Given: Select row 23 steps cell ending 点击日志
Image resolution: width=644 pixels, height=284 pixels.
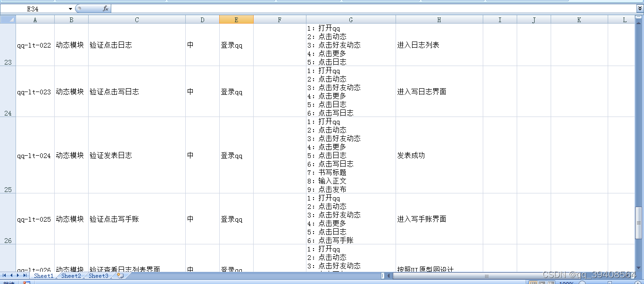Looking at the screenshot, I should [351, 45].
